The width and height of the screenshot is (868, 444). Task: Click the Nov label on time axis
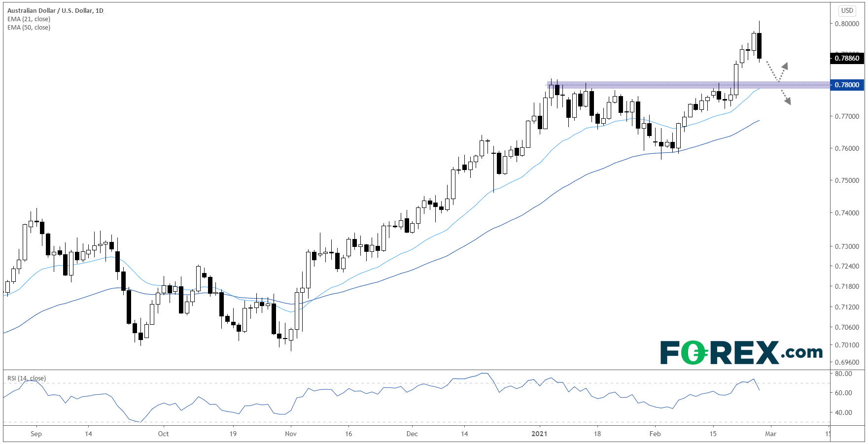(x=291, y=434)
